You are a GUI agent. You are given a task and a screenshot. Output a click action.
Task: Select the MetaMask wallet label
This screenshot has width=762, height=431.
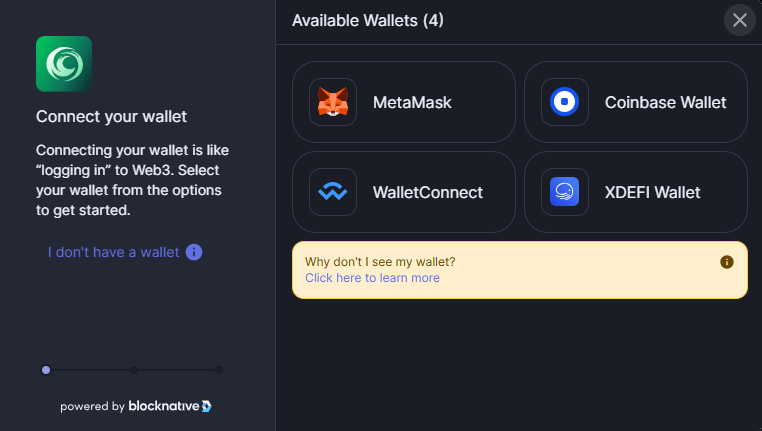pyautogui.click(x=412, y=103)
